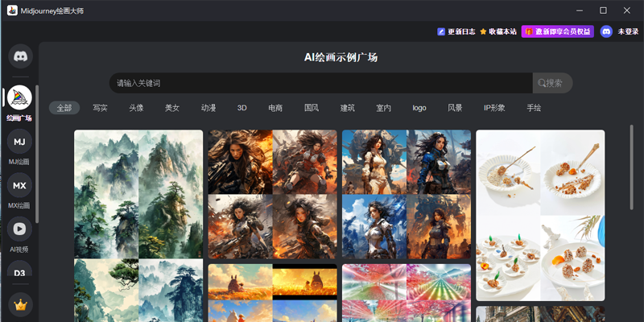Select the 3D category tab
This screenshot has width=644, height=322.
(242, 108)
